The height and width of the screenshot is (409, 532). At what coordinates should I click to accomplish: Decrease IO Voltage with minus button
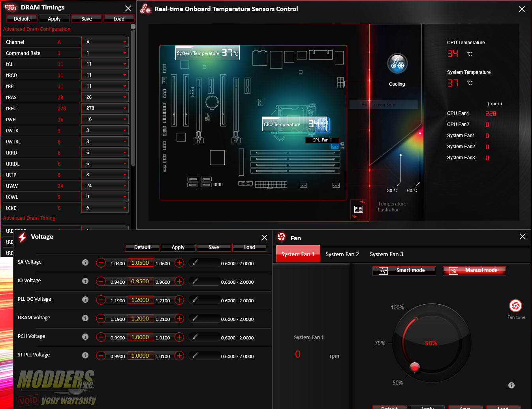coord(101,281)
